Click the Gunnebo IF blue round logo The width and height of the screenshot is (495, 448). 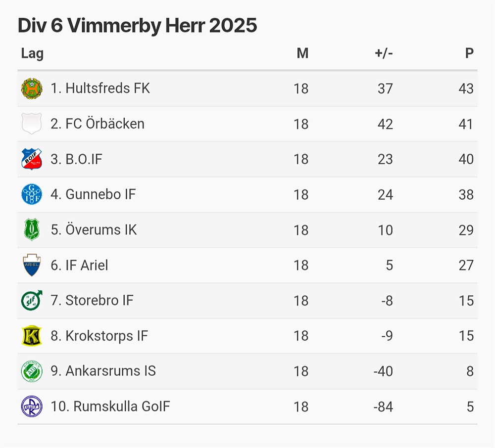(x=32, y=194)
